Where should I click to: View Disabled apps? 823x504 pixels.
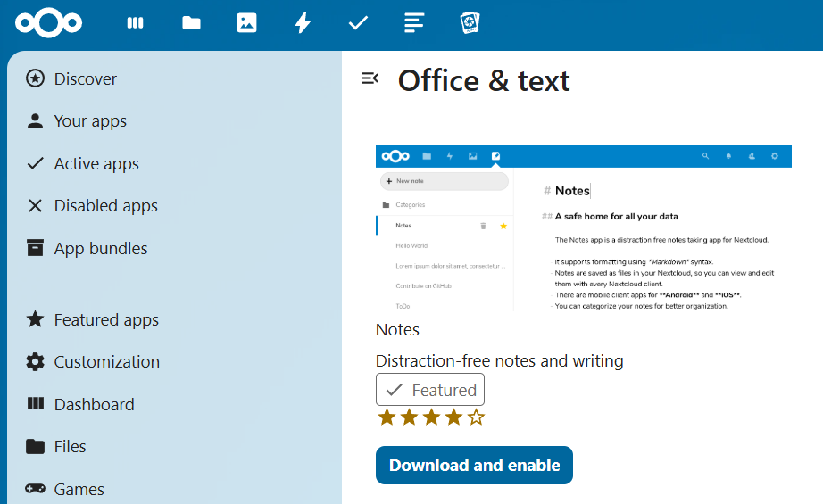105,206
